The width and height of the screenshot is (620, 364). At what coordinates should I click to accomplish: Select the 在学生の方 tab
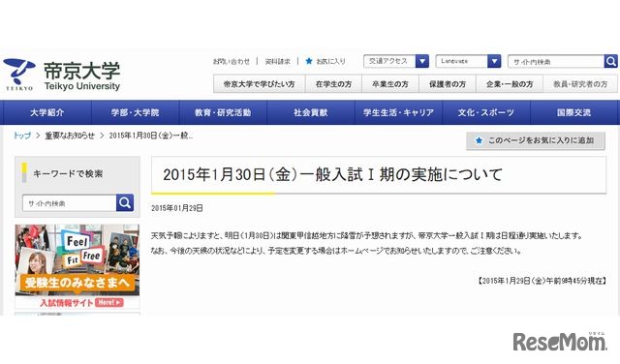(x=333, y=84)
